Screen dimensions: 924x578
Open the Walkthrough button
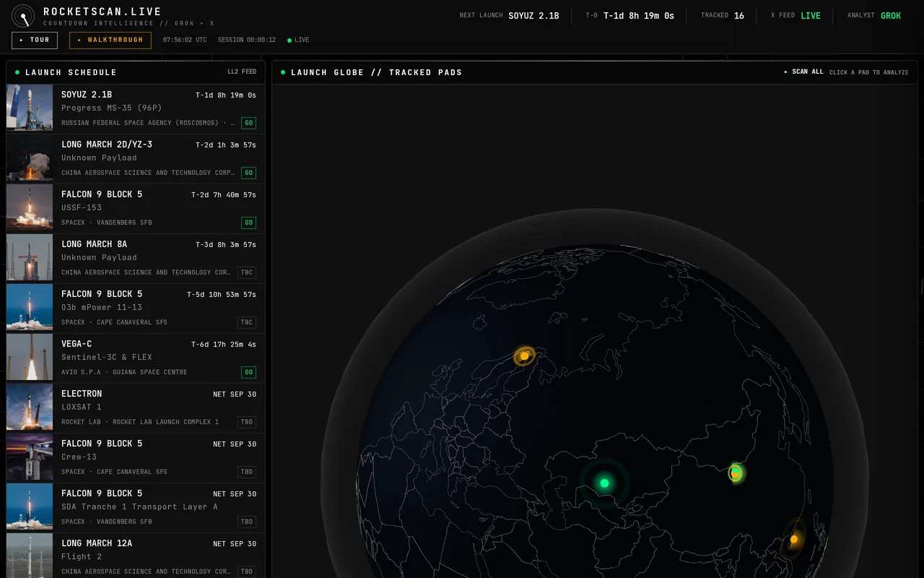point(110,40)
